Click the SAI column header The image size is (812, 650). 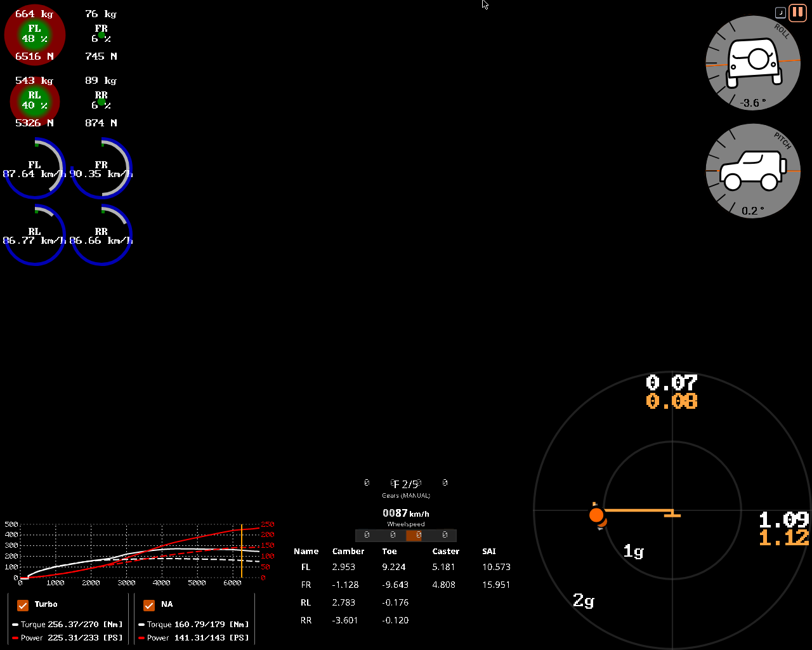(488, 552)
